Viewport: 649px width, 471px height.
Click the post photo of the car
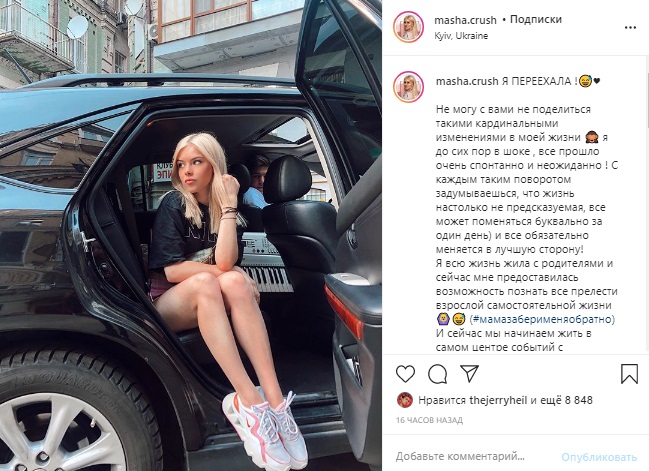(191, 236)
